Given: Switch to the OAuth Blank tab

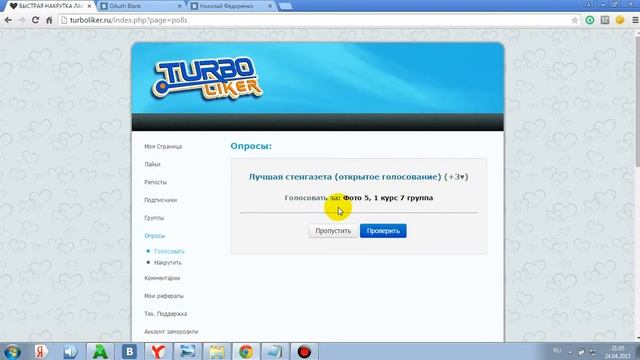Looking at the screenshot, I should [x=139, y=6].
